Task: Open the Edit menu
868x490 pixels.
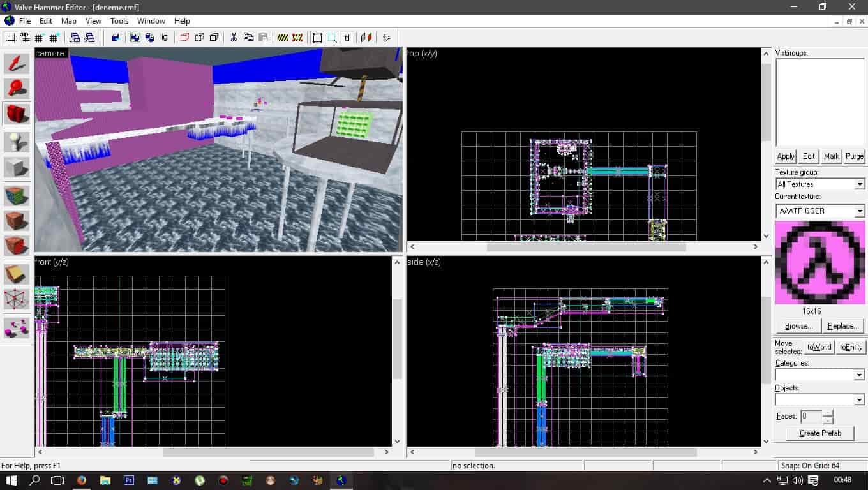Action: tap(46, 21)
